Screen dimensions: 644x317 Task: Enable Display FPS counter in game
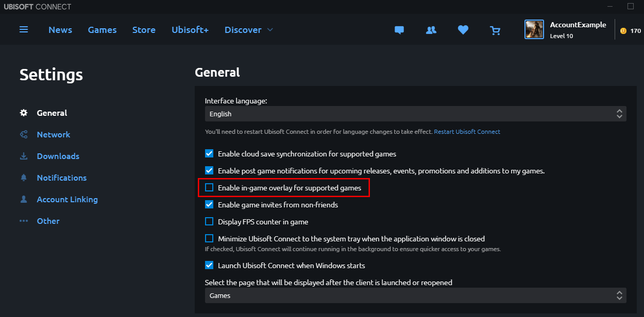(209, 222)
